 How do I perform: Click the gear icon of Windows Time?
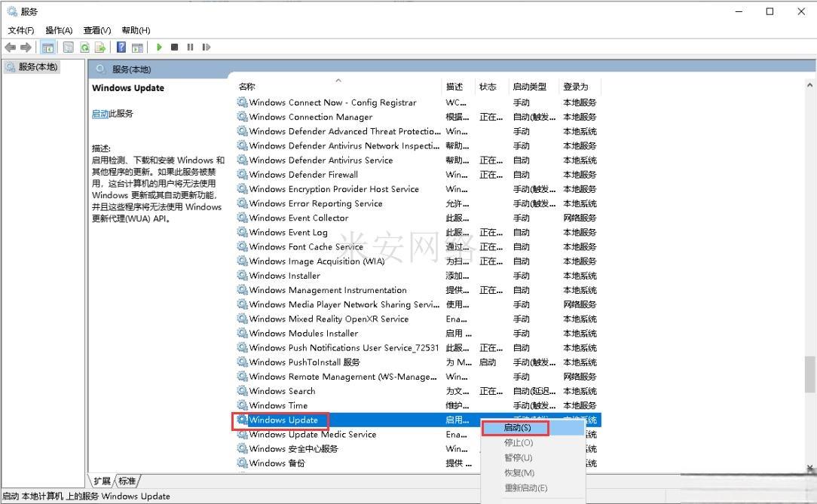tap(242, 405)
